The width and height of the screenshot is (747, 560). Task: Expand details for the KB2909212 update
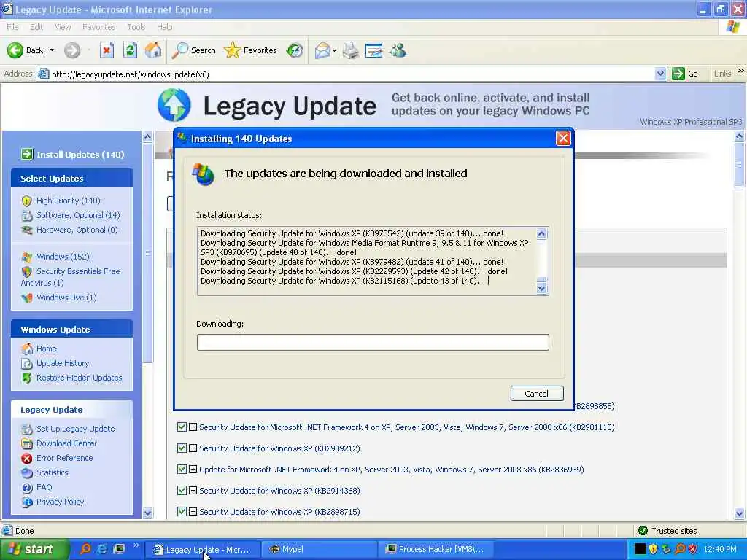point(193,448)
